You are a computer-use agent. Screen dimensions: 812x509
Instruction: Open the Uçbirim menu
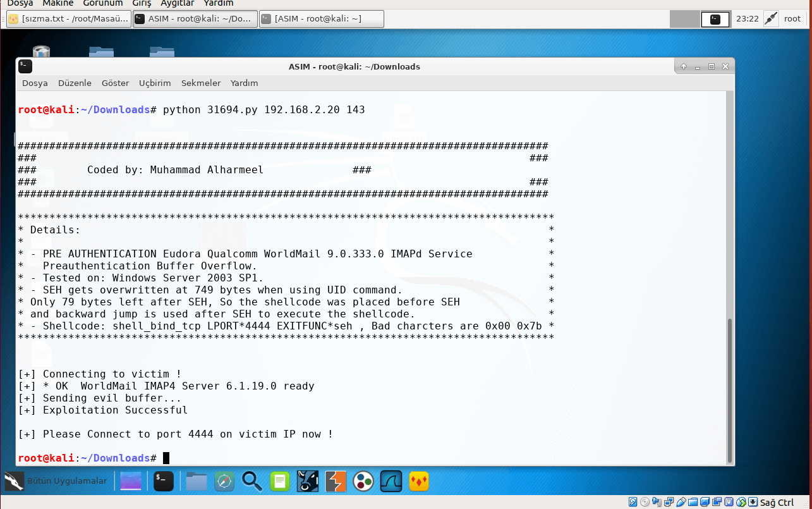[155, 83]
